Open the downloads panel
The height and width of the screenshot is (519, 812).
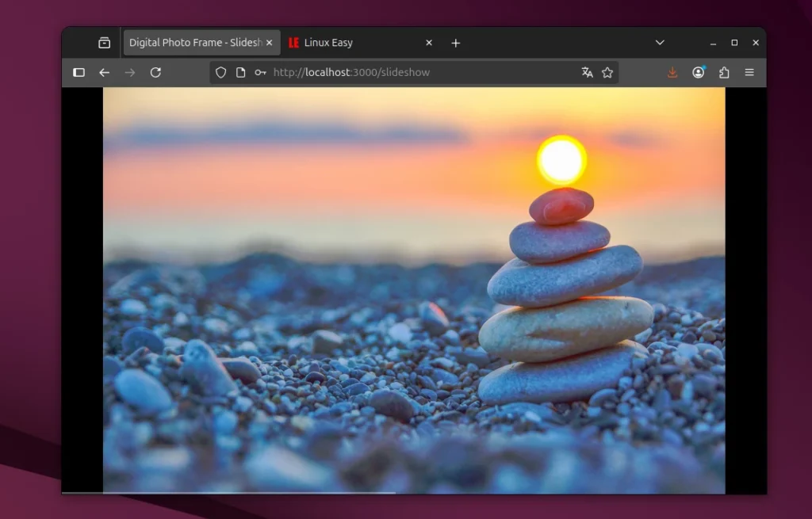pos(672,72)
